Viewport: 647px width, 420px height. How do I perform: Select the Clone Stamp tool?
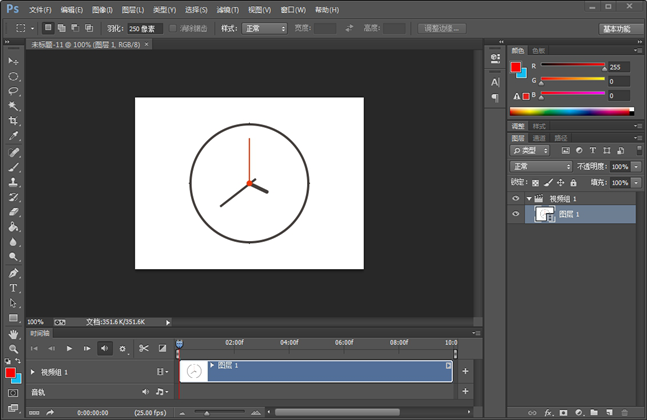pyautogui.click(x=13, y=182)
